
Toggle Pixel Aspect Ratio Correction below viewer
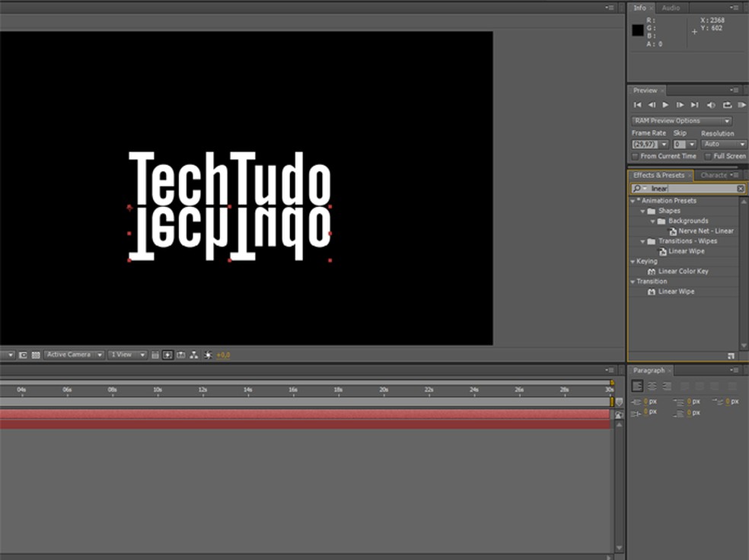155,355
